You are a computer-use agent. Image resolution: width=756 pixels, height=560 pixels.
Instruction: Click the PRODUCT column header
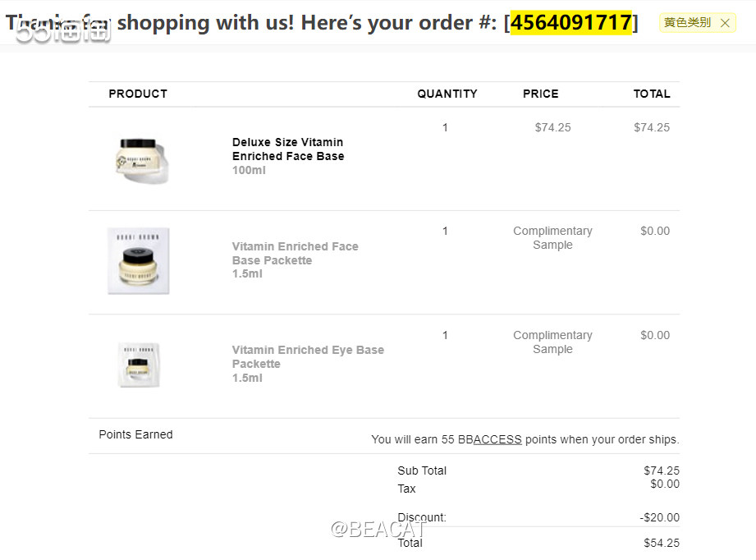pyautogui.click(x=138, y=94)
